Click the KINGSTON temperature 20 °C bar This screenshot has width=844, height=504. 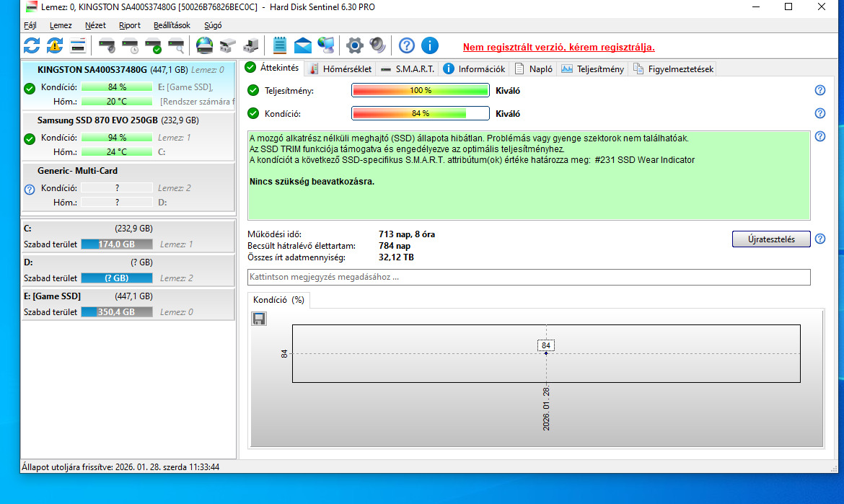[117, 101]
